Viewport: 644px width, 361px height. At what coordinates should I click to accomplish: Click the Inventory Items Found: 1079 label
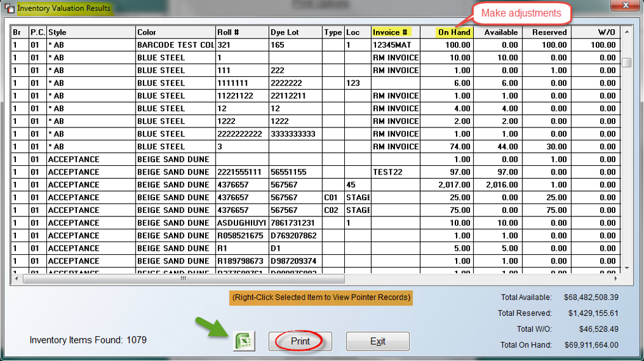click(x=88, y=340)
